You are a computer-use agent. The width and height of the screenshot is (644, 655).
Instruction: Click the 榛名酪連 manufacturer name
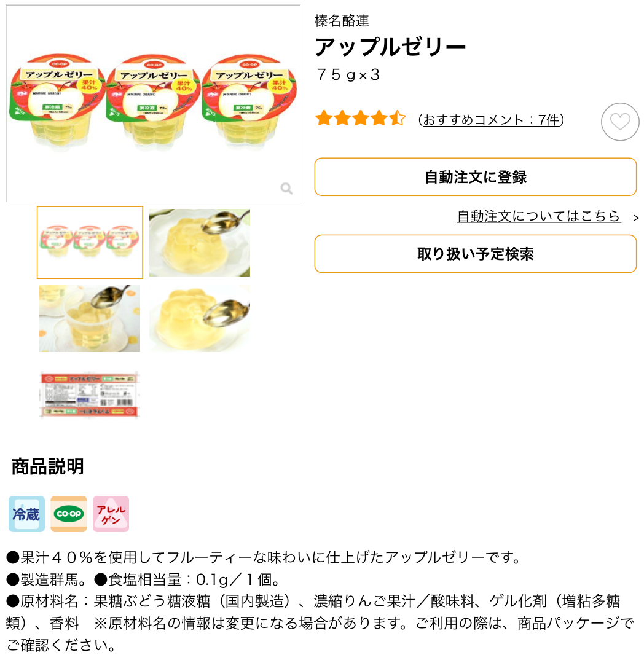click(x=342, y=20)
